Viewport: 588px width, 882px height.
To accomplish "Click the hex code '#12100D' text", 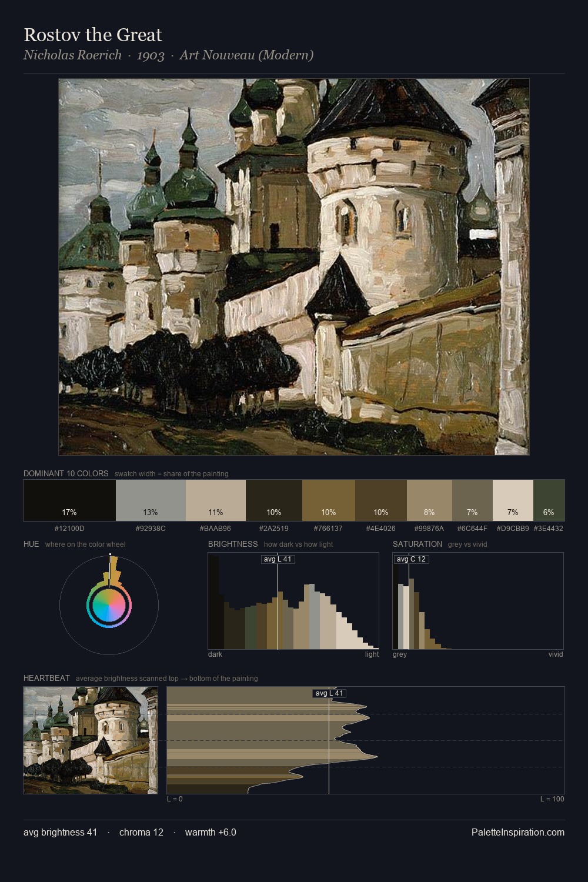I will point(69,528).
